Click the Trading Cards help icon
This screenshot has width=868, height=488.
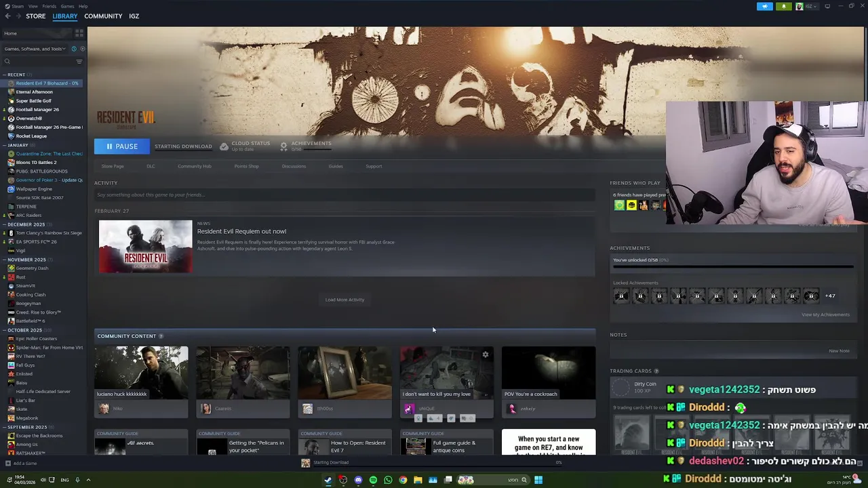point(656,371)
